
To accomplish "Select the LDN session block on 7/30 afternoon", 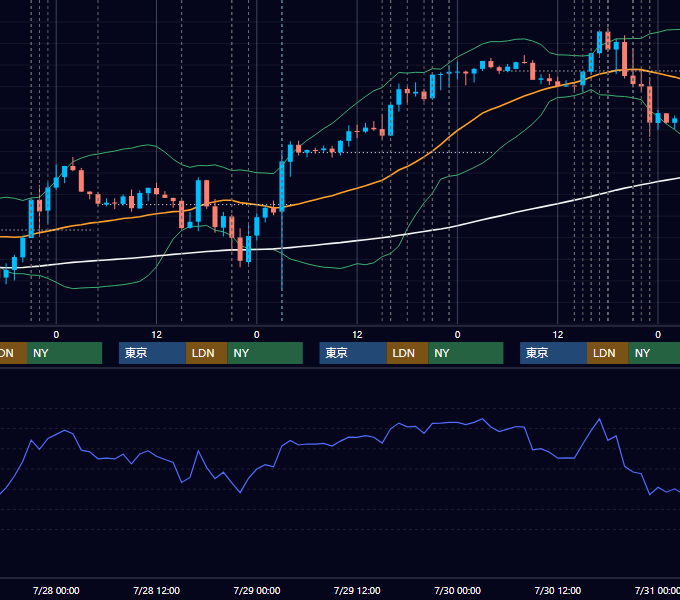I will (x=608, y=353).
